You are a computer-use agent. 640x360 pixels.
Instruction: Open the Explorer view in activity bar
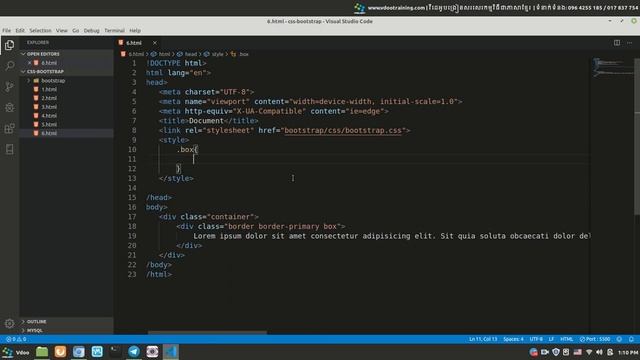click(9, 45)
